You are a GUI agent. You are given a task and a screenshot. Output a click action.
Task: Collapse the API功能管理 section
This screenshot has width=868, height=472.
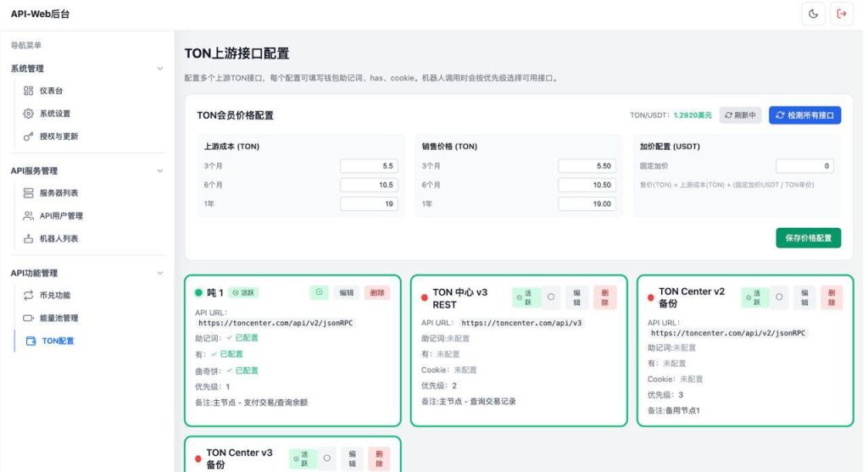tap(160, 274)
